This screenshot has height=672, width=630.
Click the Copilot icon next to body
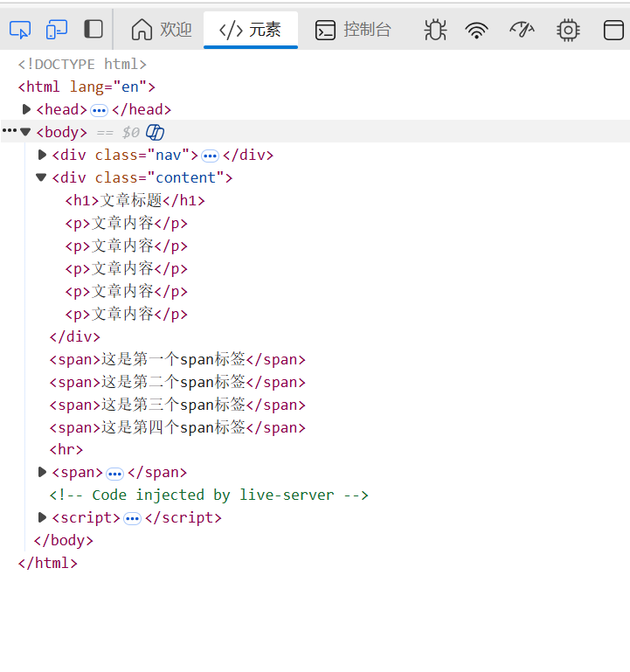(x=156, y=133)
